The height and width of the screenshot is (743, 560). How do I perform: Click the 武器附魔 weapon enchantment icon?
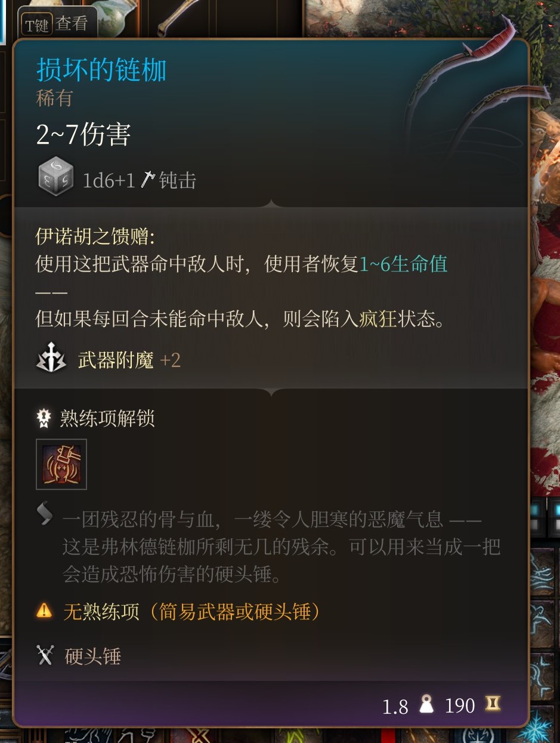[x=51, y=357]
